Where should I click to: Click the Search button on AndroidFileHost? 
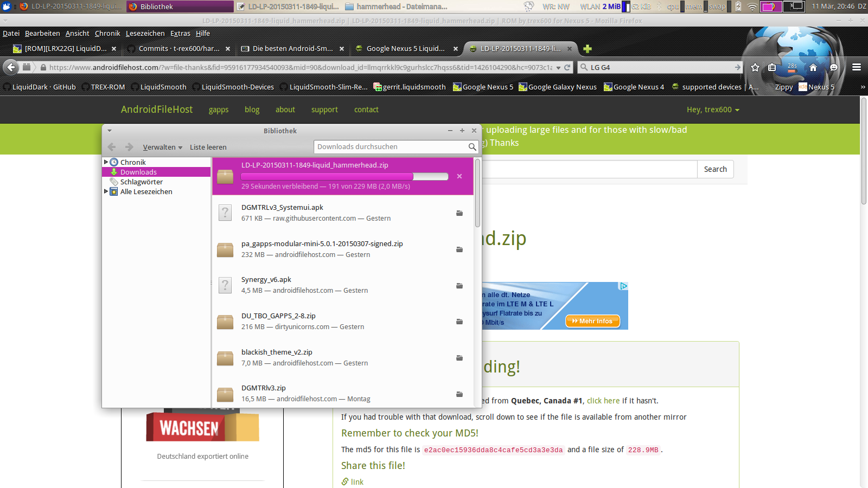715,169
